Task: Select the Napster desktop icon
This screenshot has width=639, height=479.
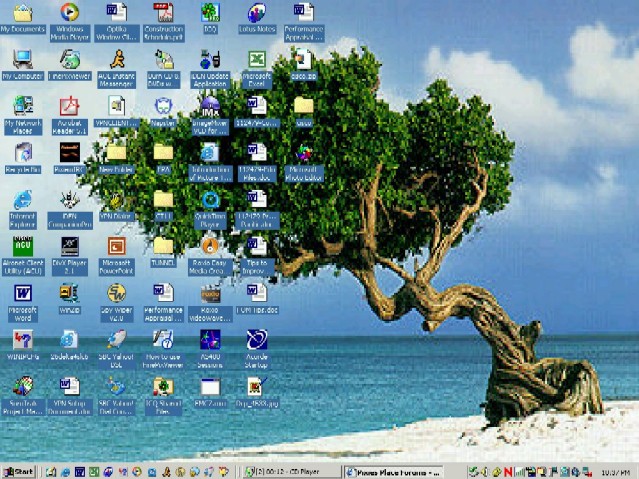Action: click(x=163, y=107)
